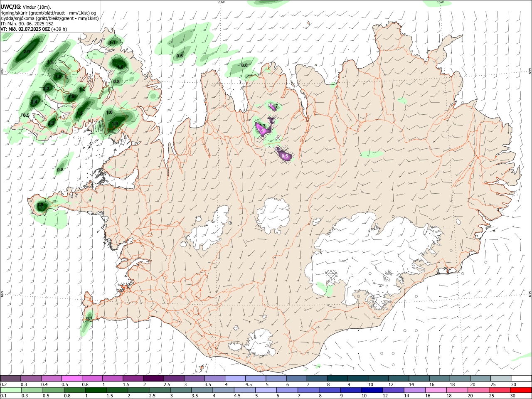Click the 1.9 value on Snæfellsnes peninsula tip

click(x=40, y=205)
